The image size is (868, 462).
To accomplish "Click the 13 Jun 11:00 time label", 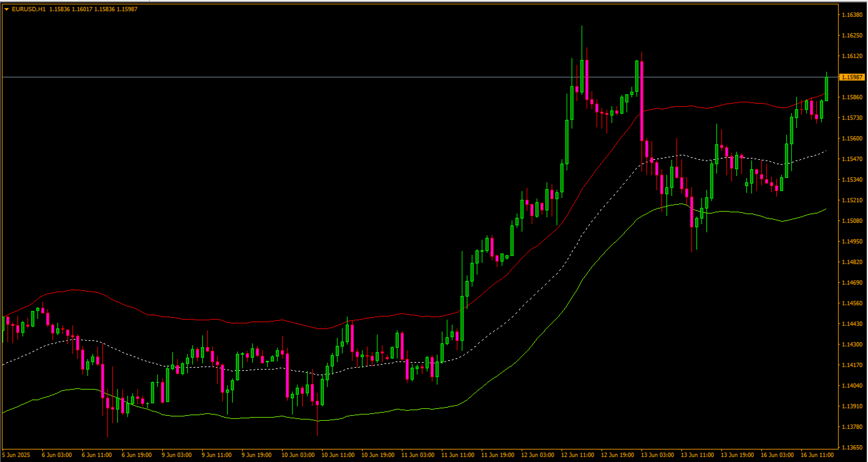I will click(x=697, y=455).
